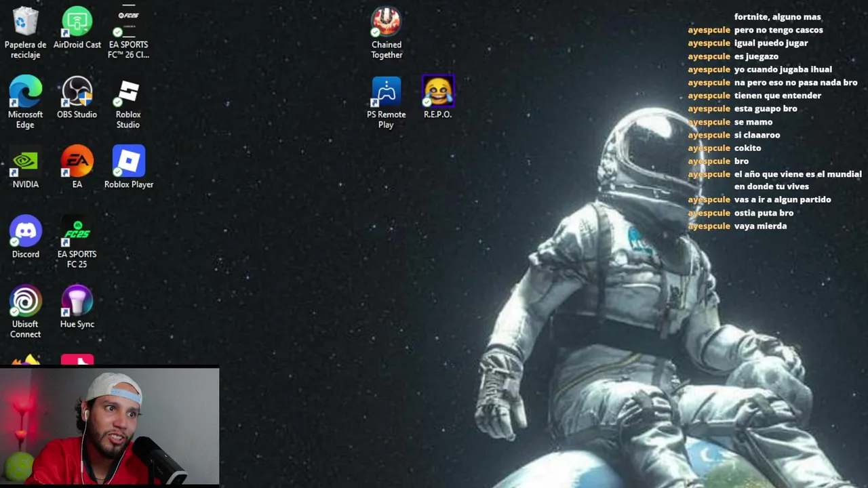Image resolution: width=868 pixels, height=488 pixels.
Task: Select the NVIDIA desktop icon
Action: click(x=25, y=167)
